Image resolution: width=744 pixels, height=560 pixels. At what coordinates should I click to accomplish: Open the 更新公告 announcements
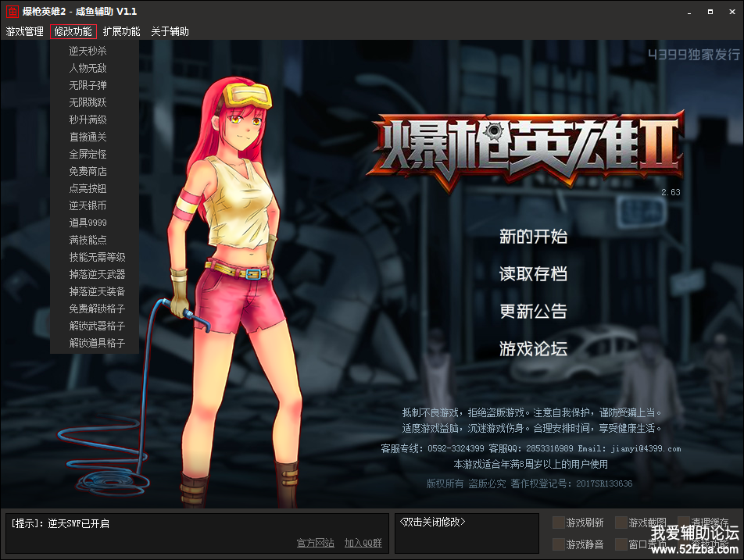[x=533, y=311]
